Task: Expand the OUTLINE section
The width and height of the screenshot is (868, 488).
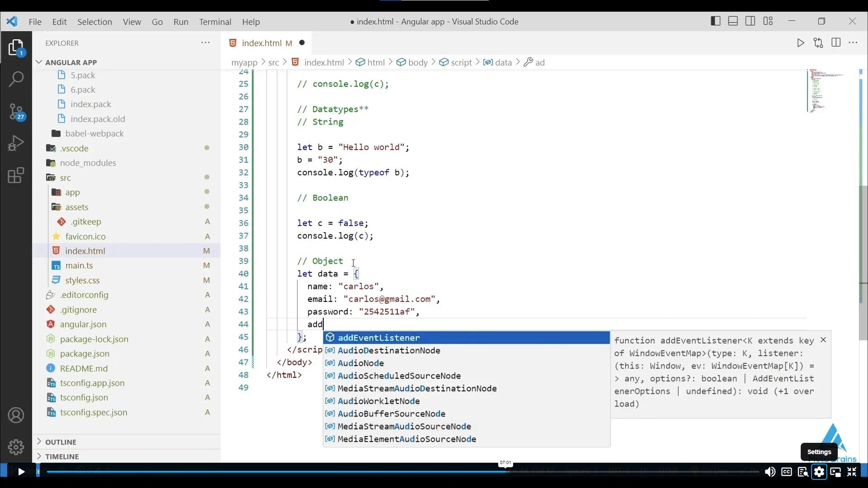Action: 127,442
